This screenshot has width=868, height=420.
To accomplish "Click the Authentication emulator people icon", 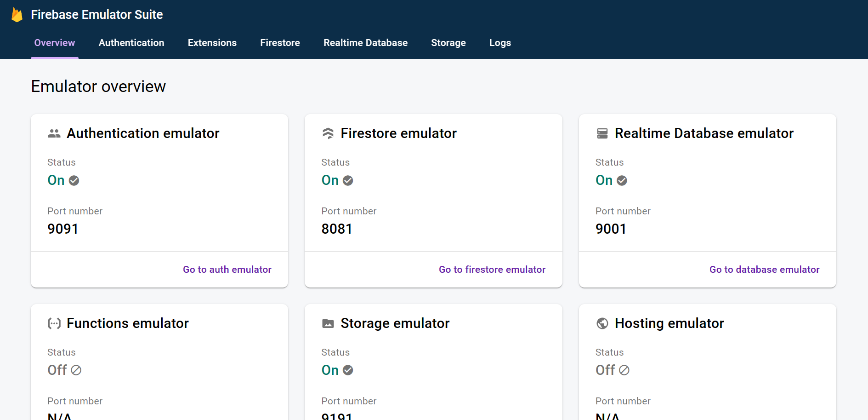I will pyautogui.click(x=54, y=133).
